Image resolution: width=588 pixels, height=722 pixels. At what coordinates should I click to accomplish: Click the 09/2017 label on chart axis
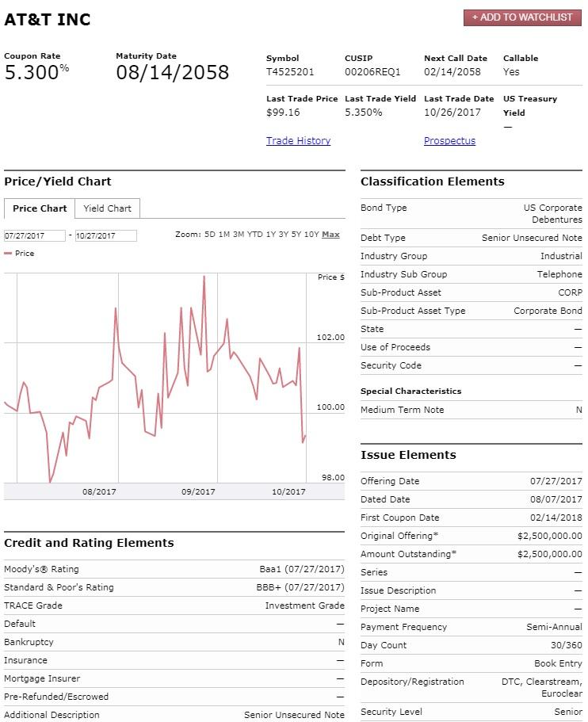pyautogui.click(x=198, y=492)
